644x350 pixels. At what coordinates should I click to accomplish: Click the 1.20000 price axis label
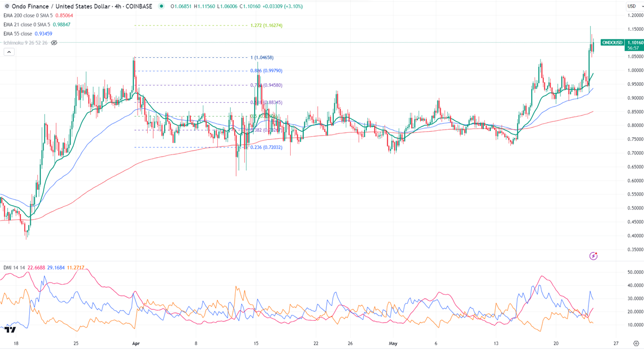tap(635, 15)
